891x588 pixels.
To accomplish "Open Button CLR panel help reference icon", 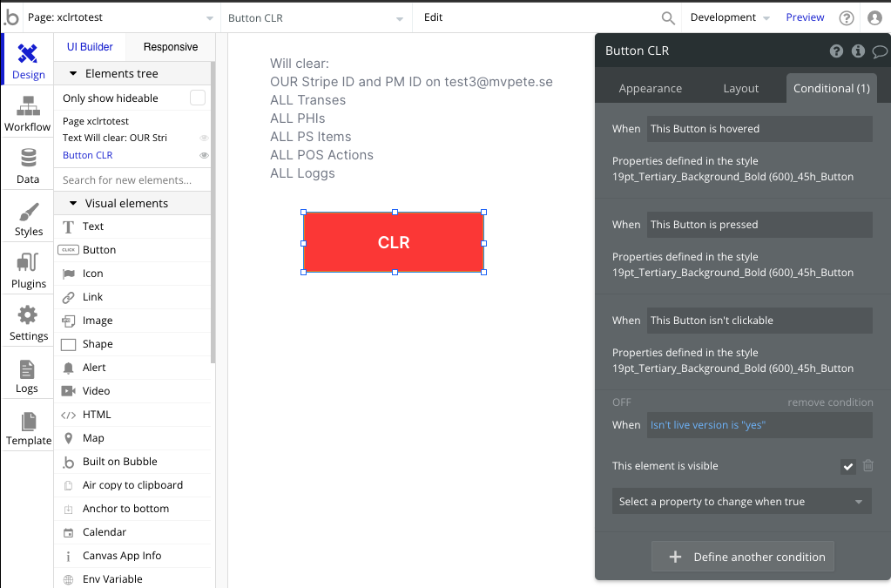I will click(836, 51).
